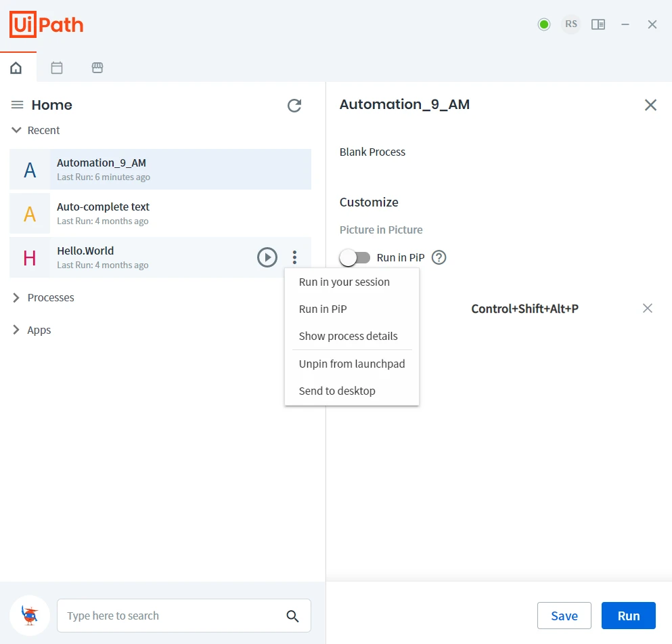
Task: Toggle the Run in PiP switch
Action: [355, 258]
